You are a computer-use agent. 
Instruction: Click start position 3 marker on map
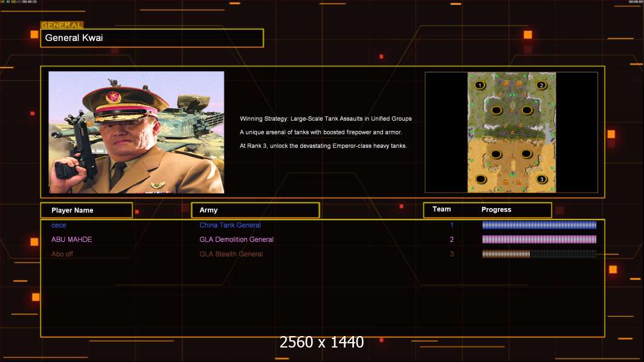pyautogui.click(x=542, y=179)
